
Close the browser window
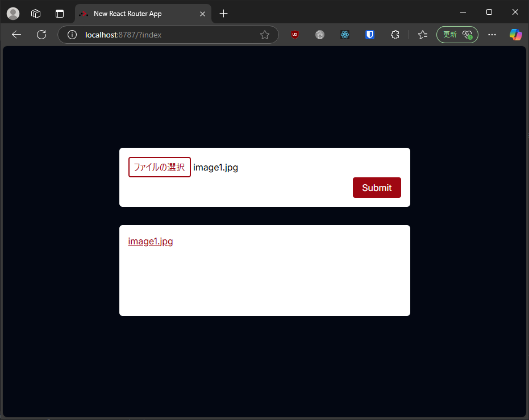click(515, 12)
